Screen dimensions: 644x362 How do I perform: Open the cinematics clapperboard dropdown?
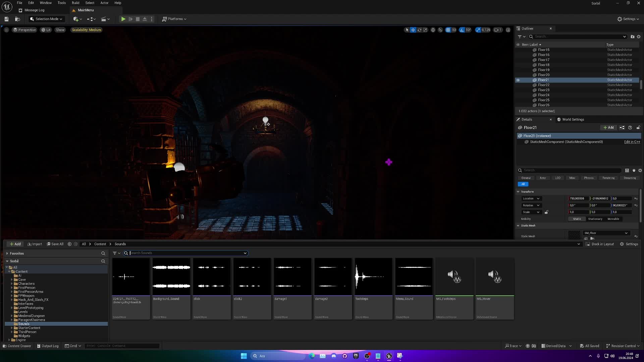pyautogui.click(x=105, y=19)
